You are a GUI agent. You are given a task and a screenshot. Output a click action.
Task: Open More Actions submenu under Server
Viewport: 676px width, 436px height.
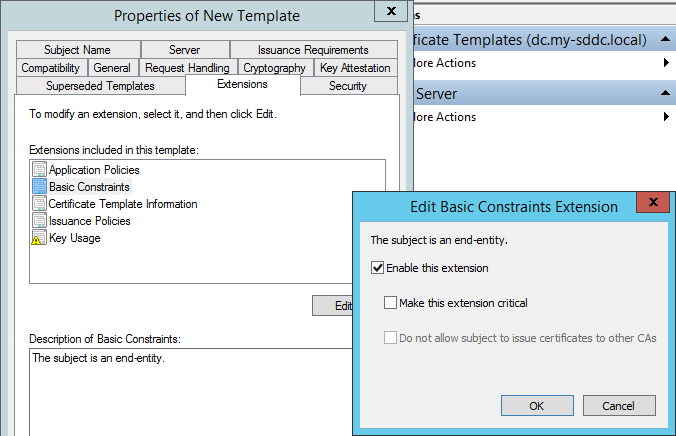(666, 117)
